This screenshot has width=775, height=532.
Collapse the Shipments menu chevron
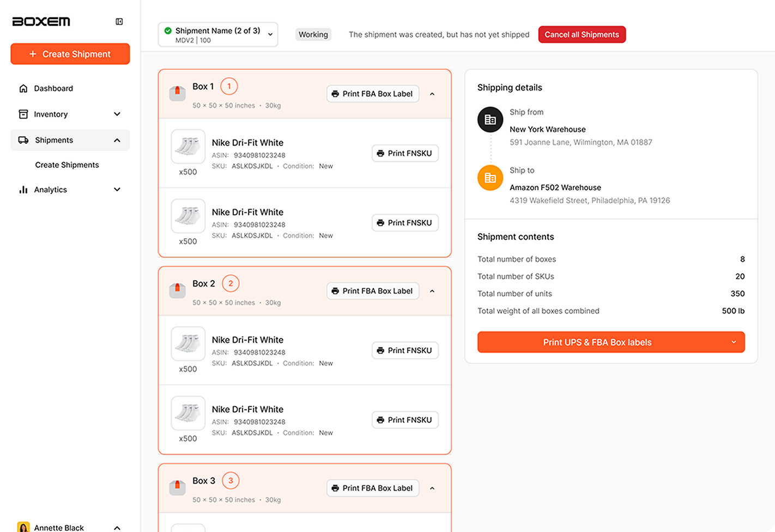pos(117,140)
